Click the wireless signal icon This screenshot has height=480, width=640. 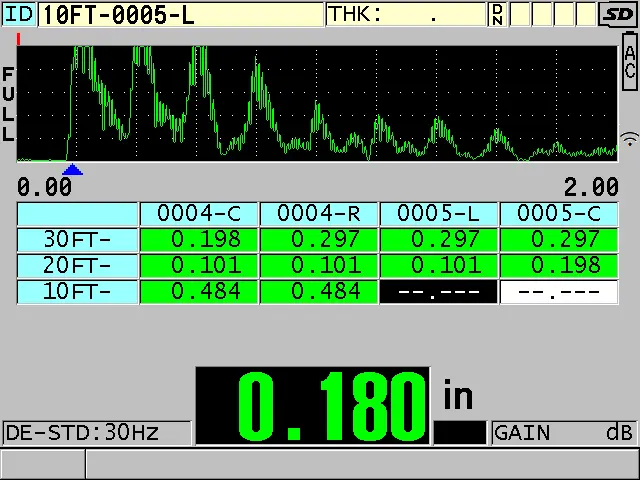(x=629, y=139)
